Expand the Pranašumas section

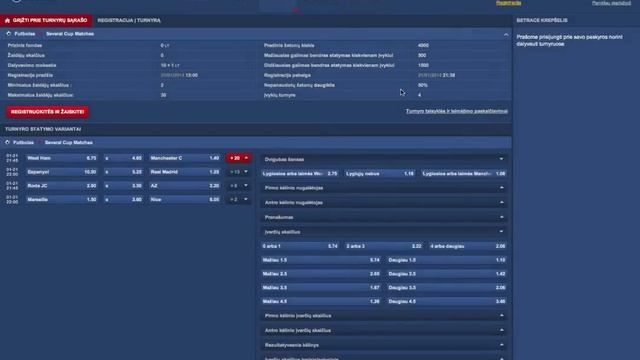click(384, 217)
